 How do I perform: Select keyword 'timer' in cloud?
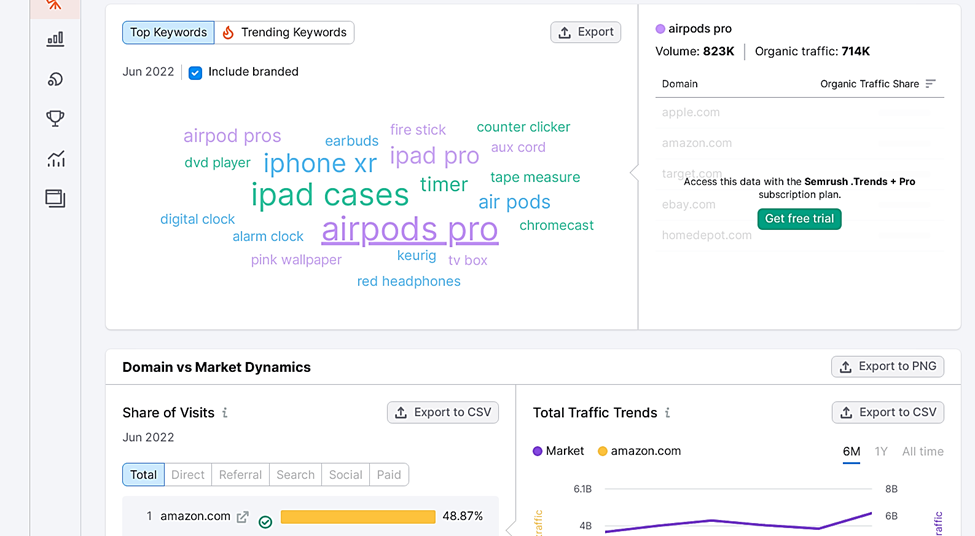[x=444, y=185]
